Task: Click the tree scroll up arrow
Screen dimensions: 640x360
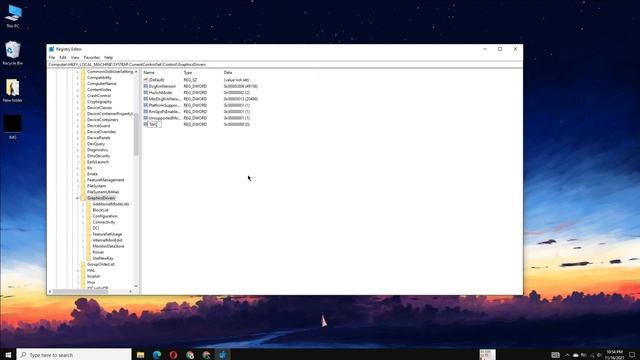Action: coord(136,72)
